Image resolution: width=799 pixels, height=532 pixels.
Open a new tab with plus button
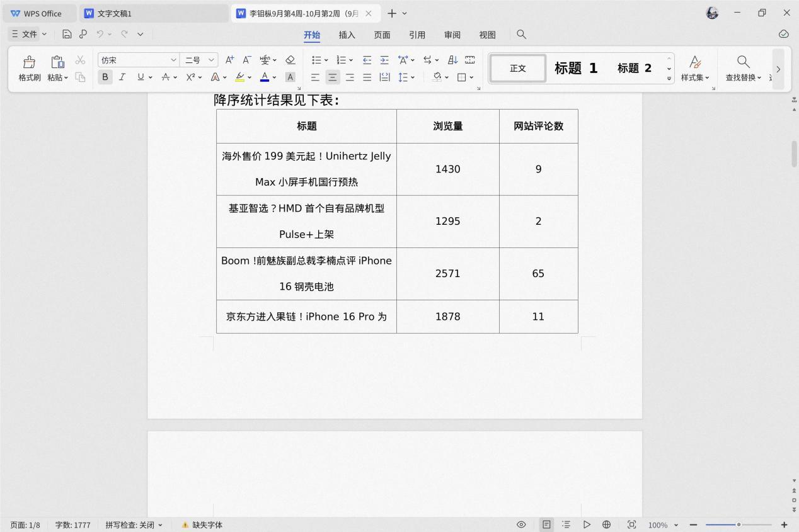click(x=392, y=13)
